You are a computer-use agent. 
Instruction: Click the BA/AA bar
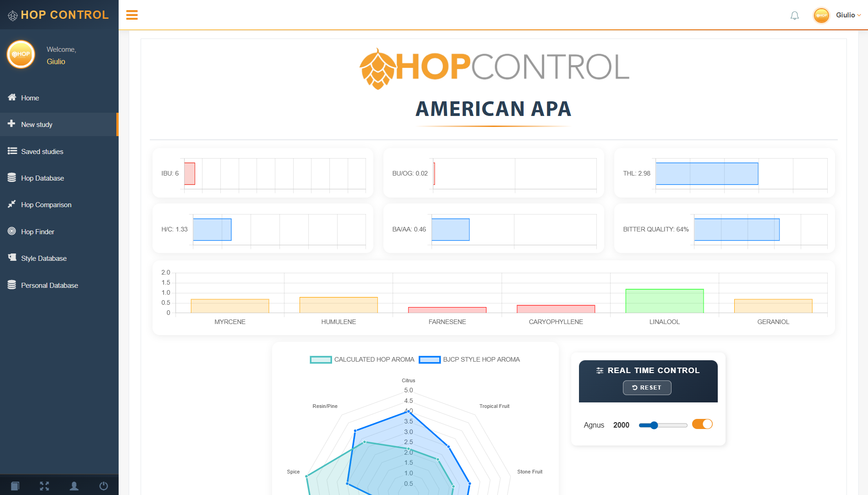pyautogui.click(x=451, y=230)
